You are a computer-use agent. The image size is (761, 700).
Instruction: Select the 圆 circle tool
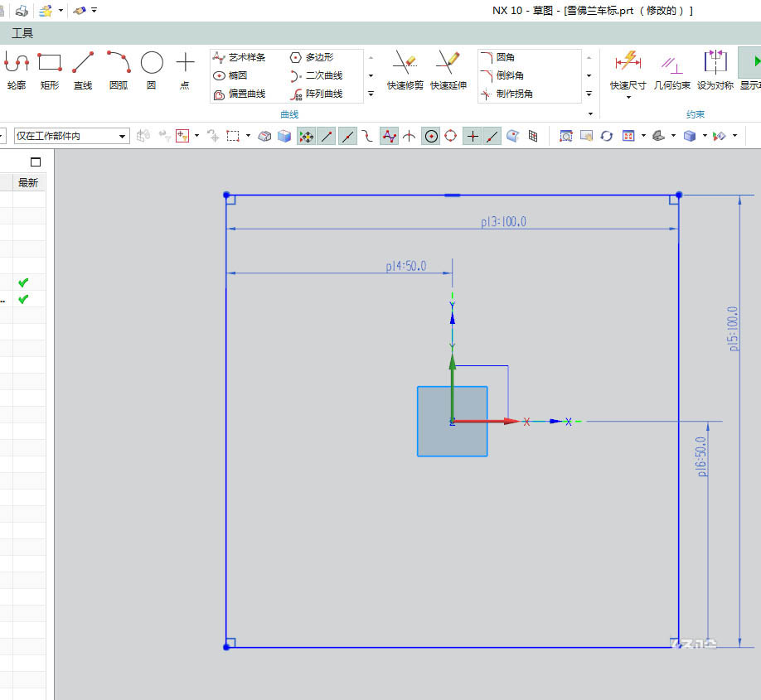[152, 70]
